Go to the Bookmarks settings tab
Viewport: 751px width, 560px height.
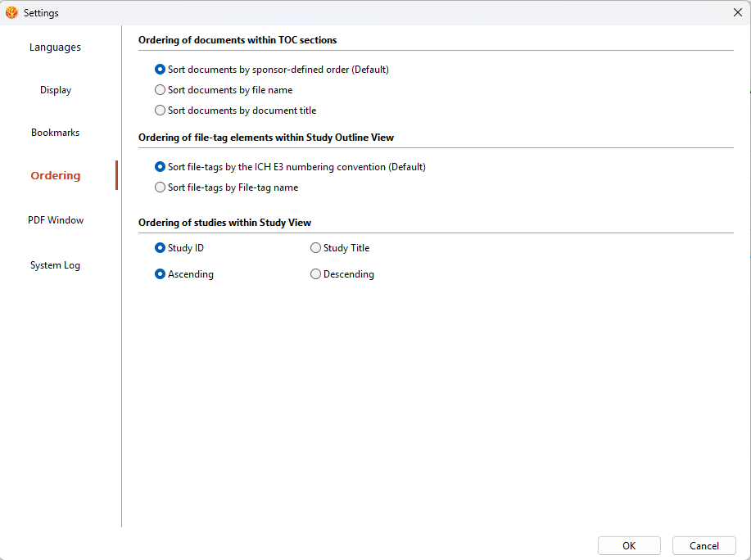click(55, 133)
